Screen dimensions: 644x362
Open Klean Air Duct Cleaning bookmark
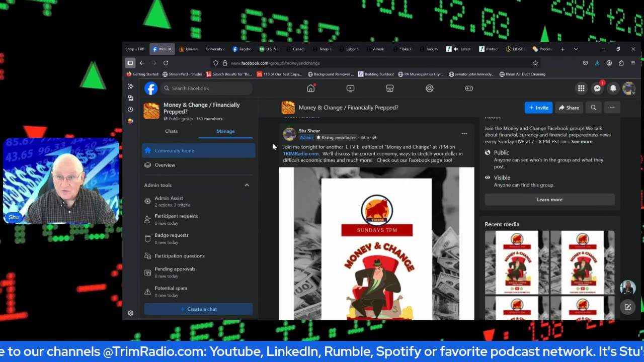tap(522, 74)
